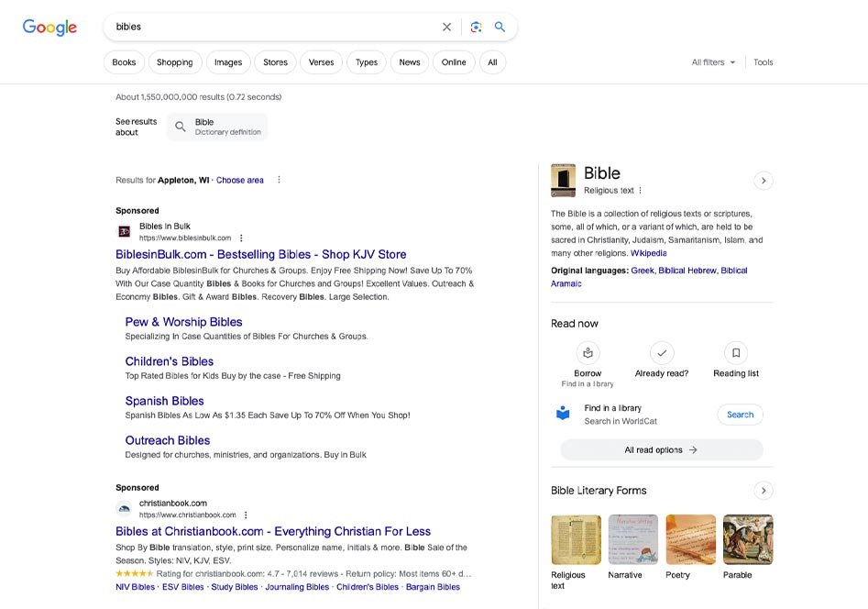
Task: Open Google Lens image search icon
Action: click(476, 27)
